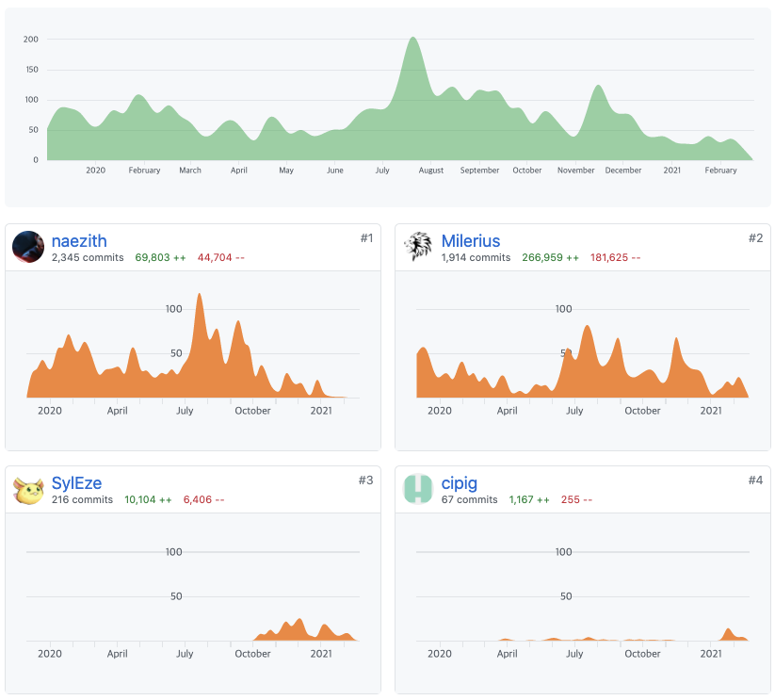The height and width of the screenshot is (700, 775).
Task: Click the #1 rank label
Action: (366, 238)
